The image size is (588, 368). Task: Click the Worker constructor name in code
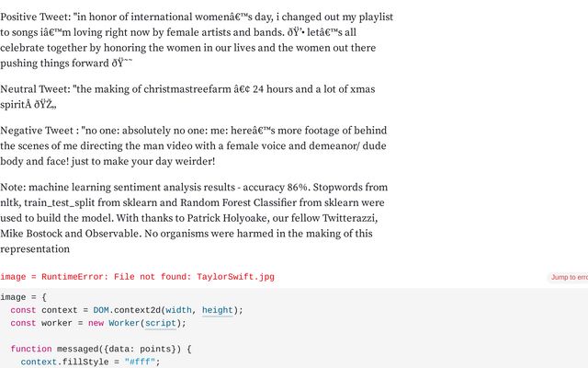click(x=124, y=323)
